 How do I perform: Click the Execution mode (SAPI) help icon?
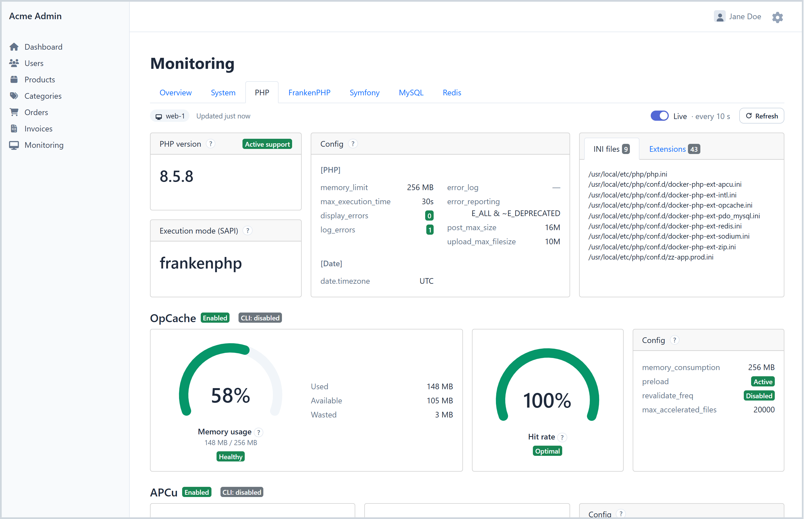[x=248, y=231]
